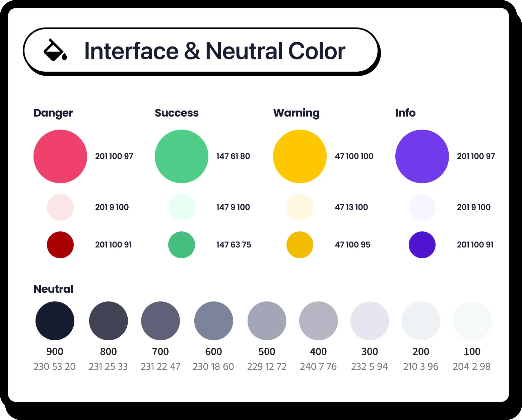The height and width of the screenshot is (420, 522).
Task: Click the Neutral value "230 18 60"
Action: pyautogui.click(x=213, y=367)
